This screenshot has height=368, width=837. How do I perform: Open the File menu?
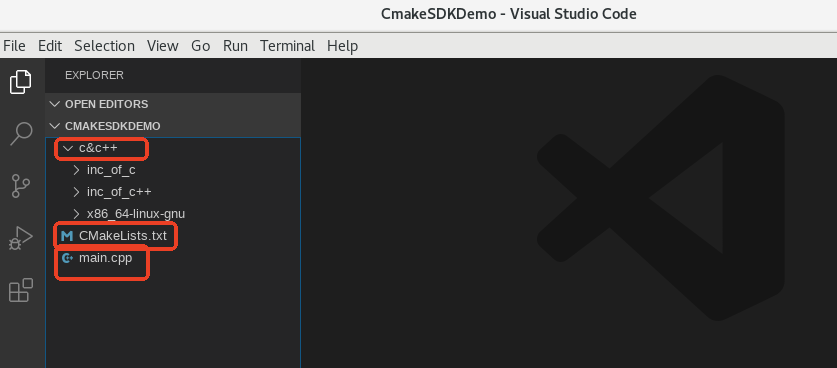(x=14, y=46)
